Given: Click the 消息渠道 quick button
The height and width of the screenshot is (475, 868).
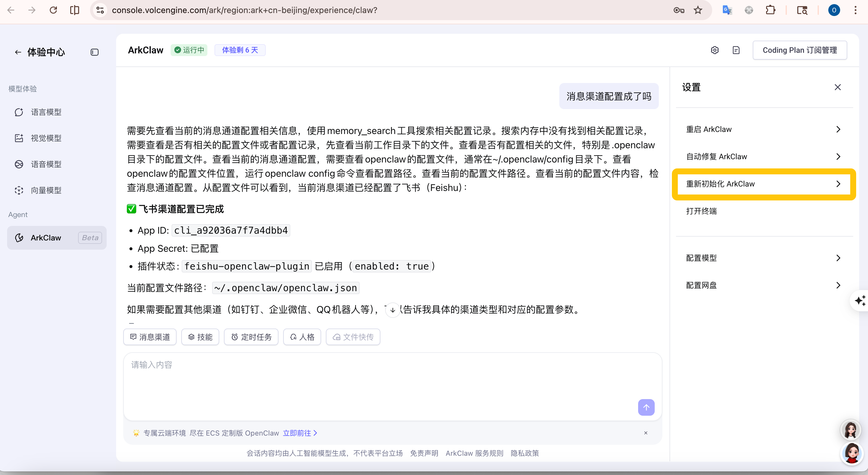Looking at the screenshot, I should [150, 337].
